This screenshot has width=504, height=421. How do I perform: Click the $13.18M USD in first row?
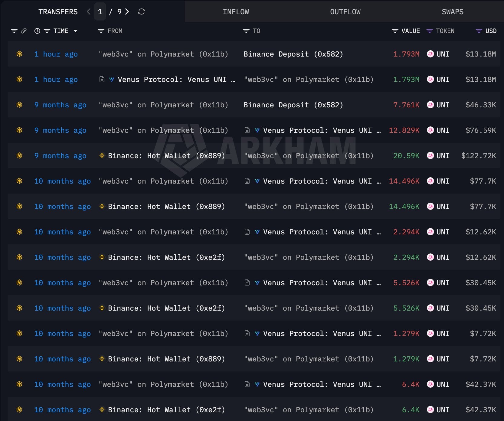pyautogui.click(x=481, y=54)
